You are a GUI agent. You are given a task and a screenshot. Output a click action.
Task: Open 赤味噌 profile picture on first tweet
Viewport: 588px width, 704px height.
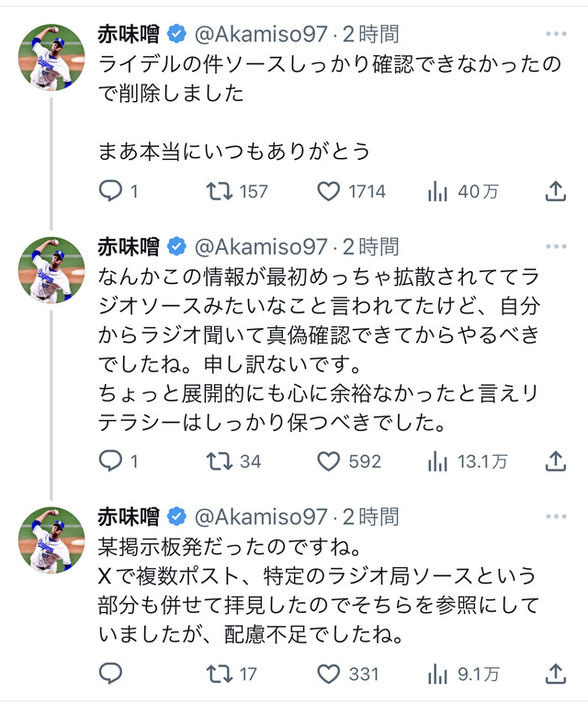51,57
